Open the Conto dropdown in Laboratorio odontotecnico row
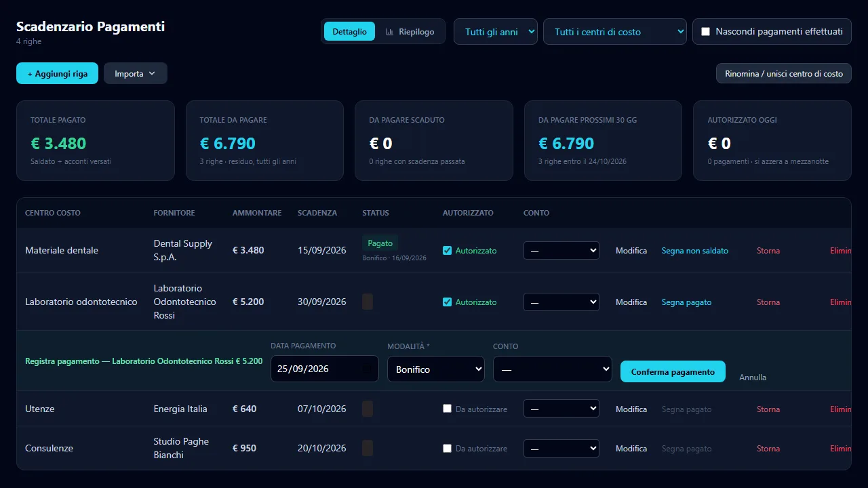The image size is (868, 488). (x=561, y=302)
